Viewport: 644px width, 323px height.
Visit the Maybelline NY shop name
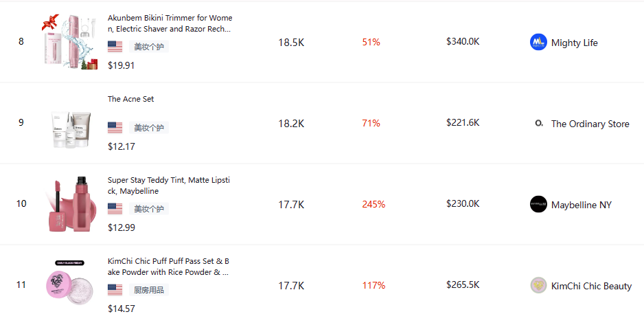point(581,205)
